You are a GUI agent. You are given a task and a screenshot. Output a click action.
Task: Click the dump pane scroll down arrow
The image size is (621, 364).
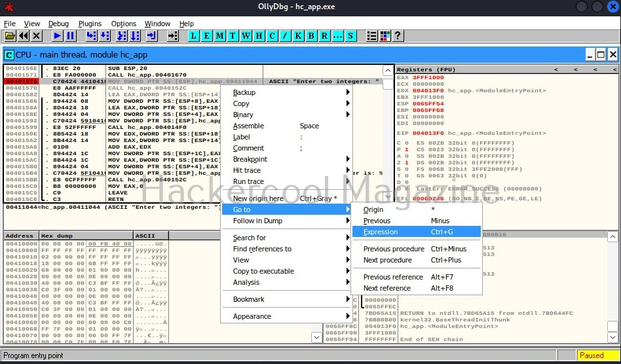[316, 338]
